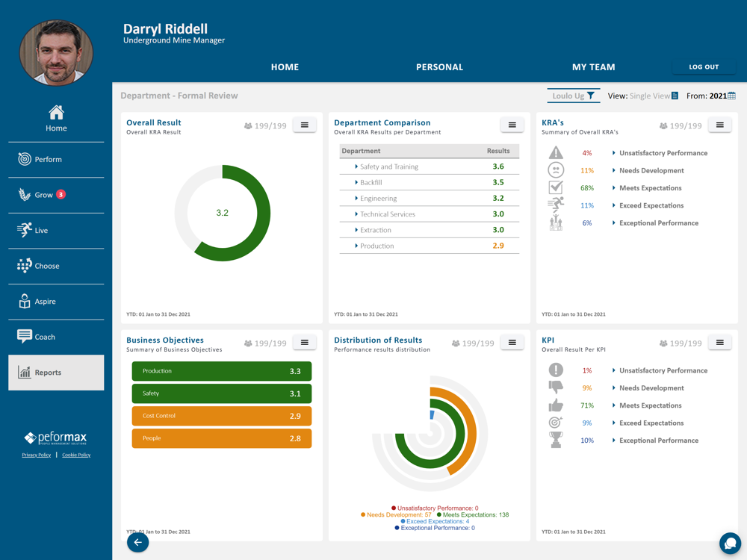The image size is (747, 560).
Task: Toggle the Single View option
Action: coord(654,96)
